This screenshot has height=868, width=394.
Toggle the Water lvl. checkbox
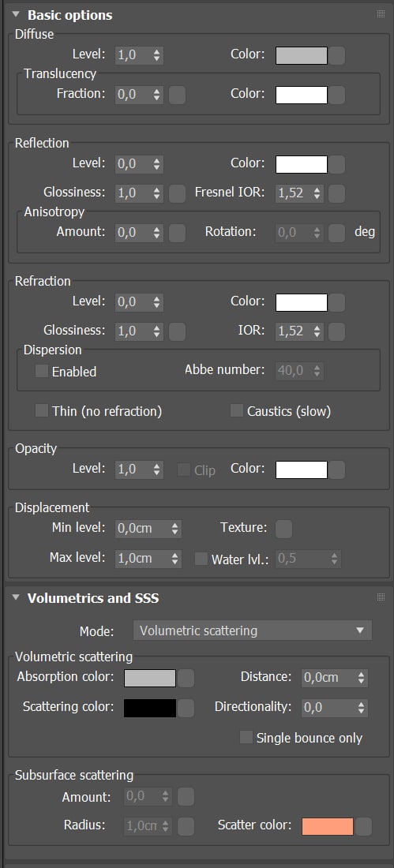(x=201, y=559)
